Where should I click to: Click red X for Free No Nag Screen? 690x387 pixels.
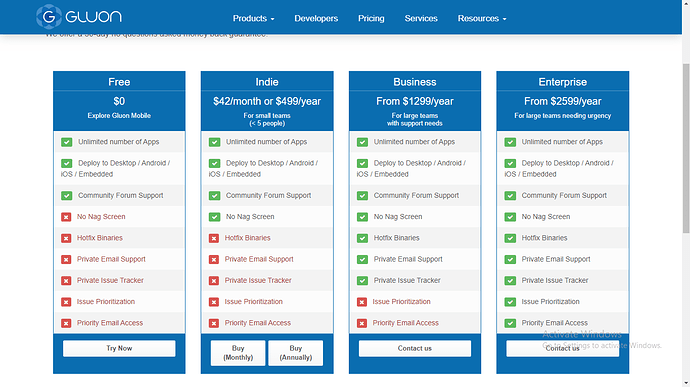[x=66, y=217]
